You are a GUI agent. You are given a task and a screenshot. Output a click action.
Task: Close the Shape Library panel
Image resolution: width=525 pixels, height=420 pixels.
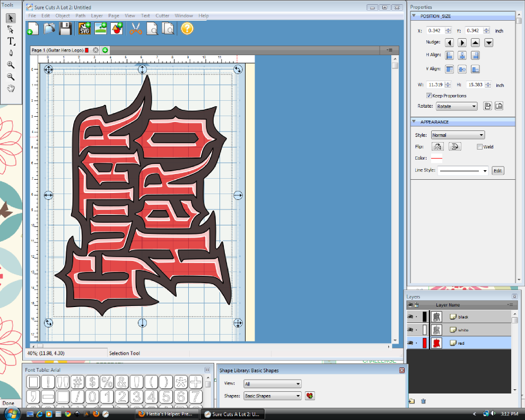click(x=402, y=370)
